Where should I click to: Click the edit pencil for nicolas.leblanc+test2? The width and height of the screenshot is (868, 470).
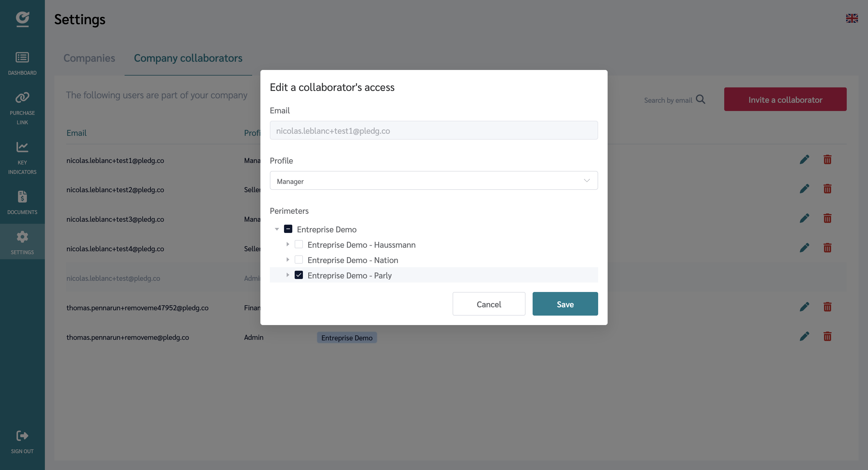pos(804,189)
